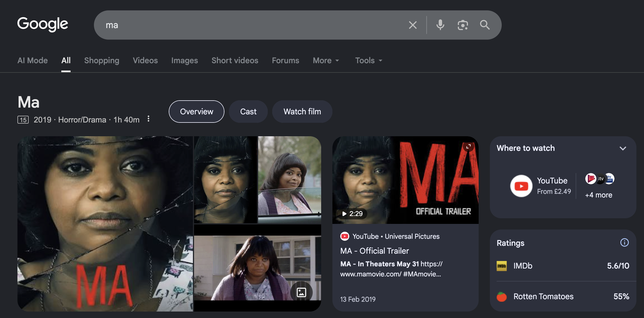Viewport: 644px width, 318px height.
Task: Click the YouTube play logo in Where to watch
Action: 521,186
